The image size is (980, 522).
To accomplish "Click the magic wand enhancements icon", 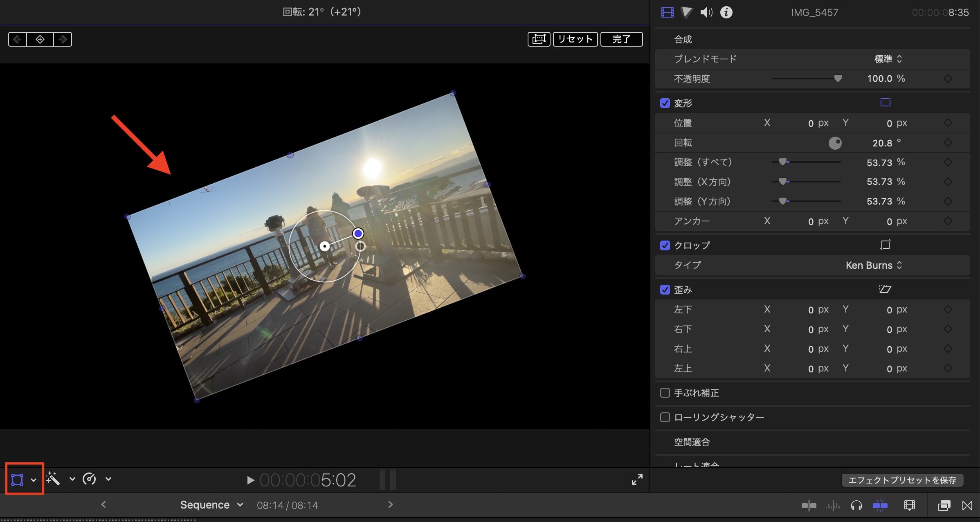I will coord(53,479).
